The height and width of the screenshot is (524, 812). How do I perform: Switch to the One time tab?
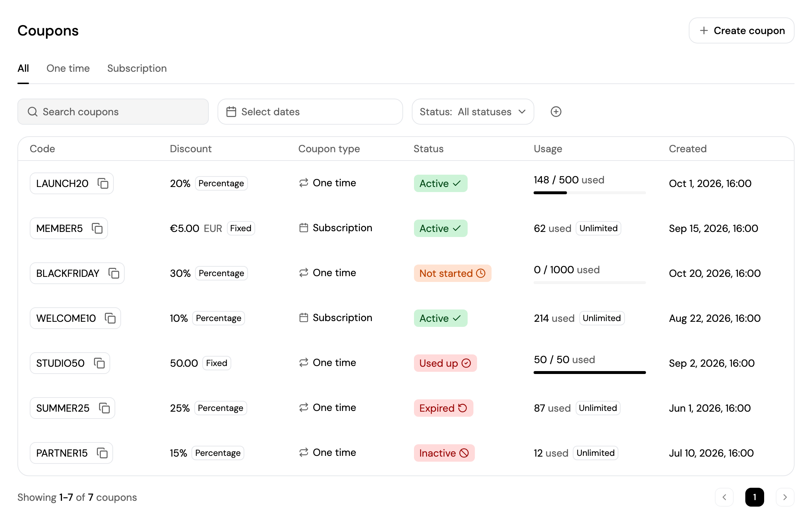[x=68, y=68]
